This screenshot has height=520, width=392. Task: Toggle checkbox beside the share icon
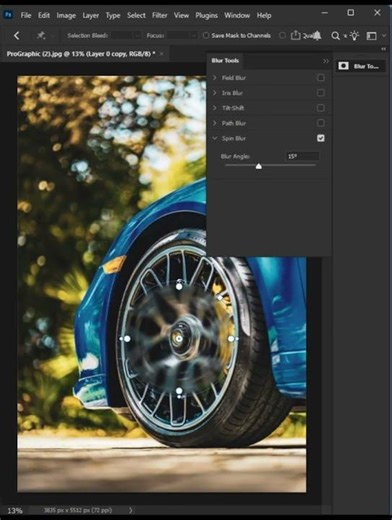point(282,35)
